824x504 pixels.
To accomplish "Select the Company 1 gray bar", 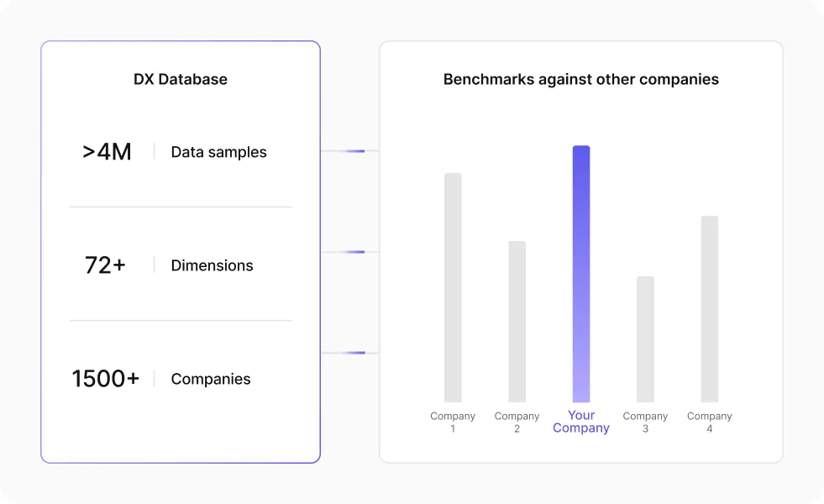I will click(453, 287).
